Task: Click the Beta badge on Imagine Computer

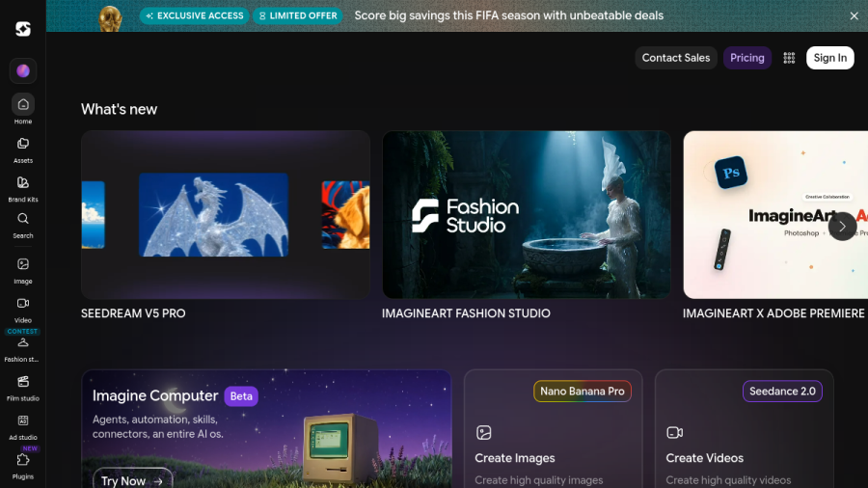Action: (241, 396)
